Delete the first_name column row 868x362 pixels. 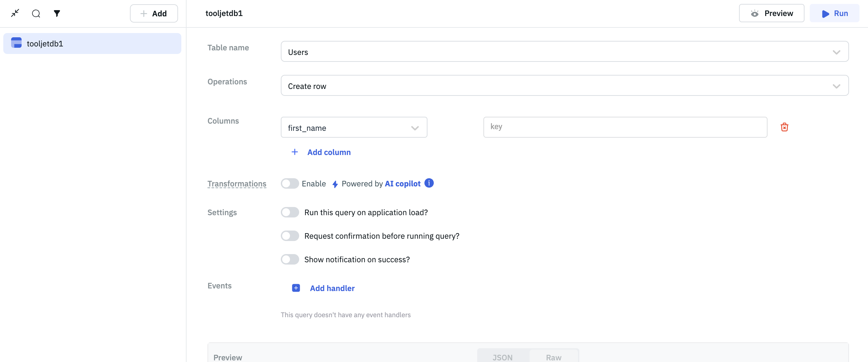click(784, 127)
